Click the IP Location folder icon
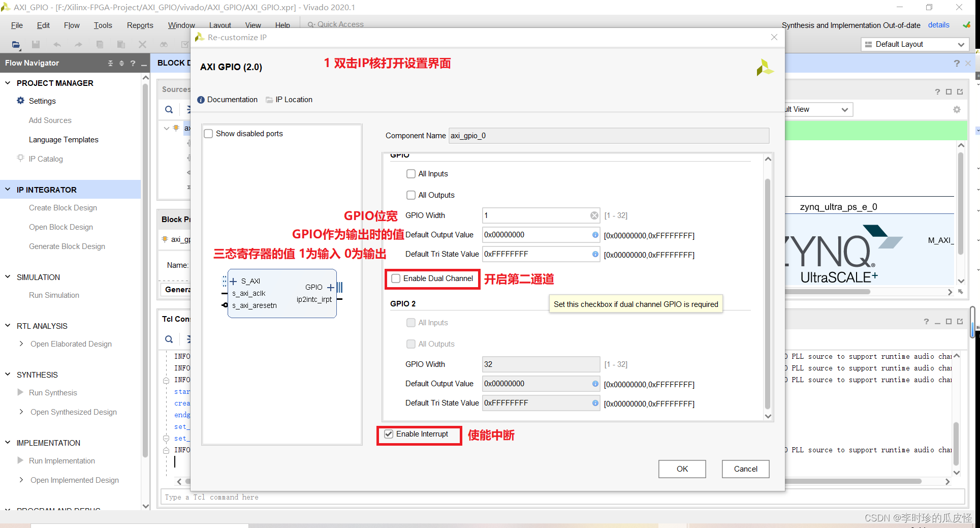 pos(269,100)
